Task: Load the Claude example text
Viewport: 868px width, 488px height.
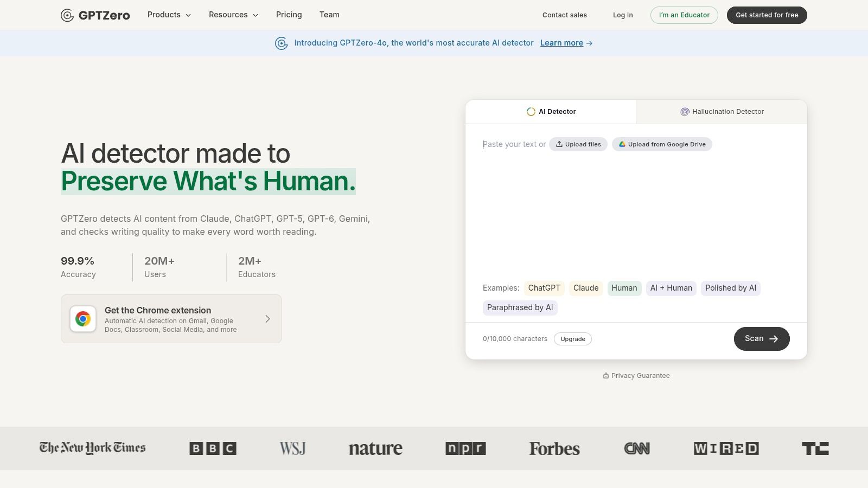Action: coord(586,288)
